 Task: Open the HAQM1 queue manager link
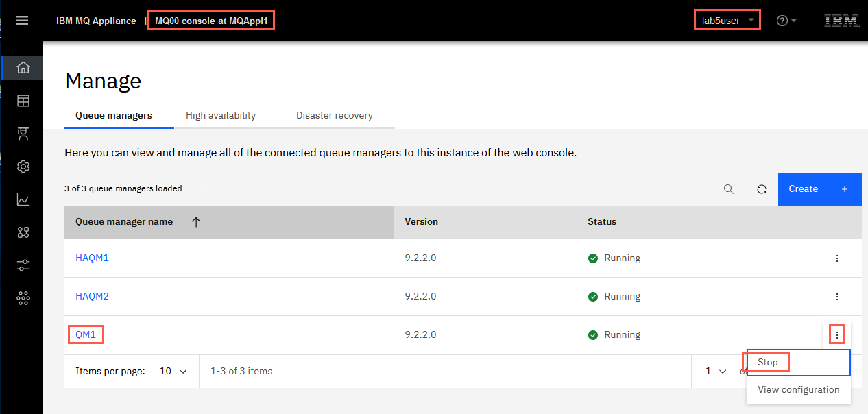tap(92, 258)
